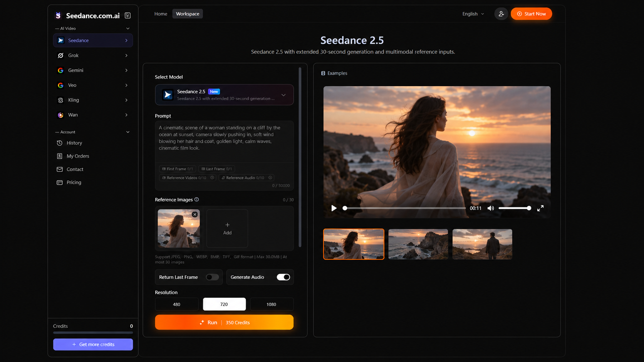Play the example video
Viewport: 644px width, 362px height.
pyautogui.click(x=334, y=208)
